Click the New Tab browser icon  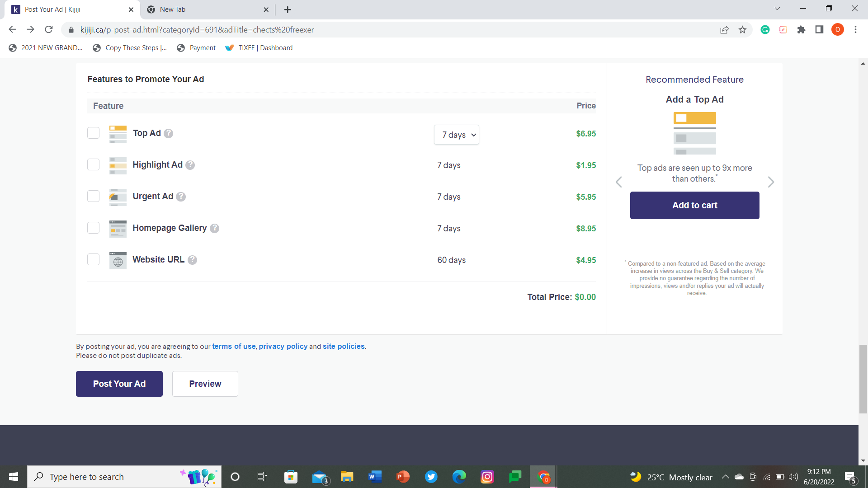coord(151,9)
